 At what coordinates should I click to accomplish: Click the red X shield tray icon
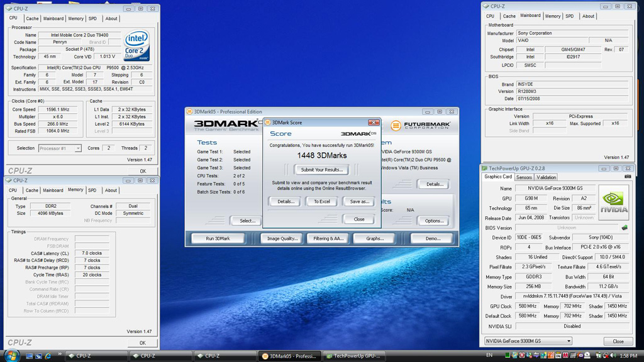tap(521, 356)
